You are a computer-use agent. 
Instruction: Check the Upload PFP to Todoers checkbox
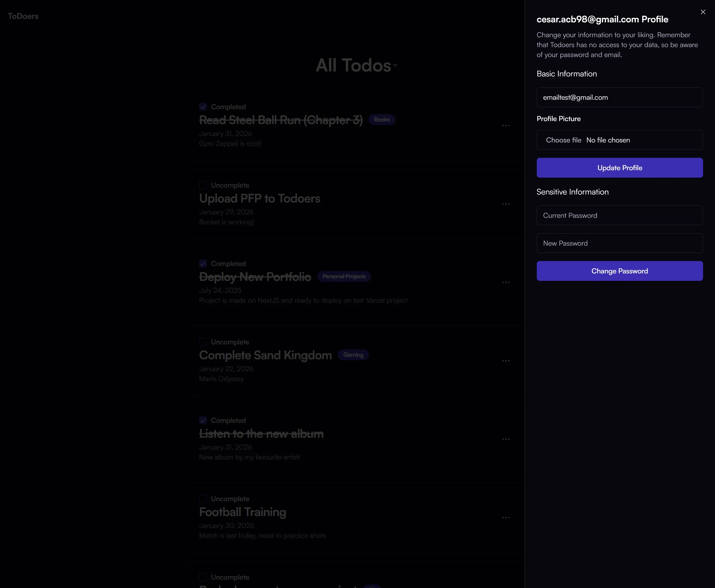tap(203, 185)
